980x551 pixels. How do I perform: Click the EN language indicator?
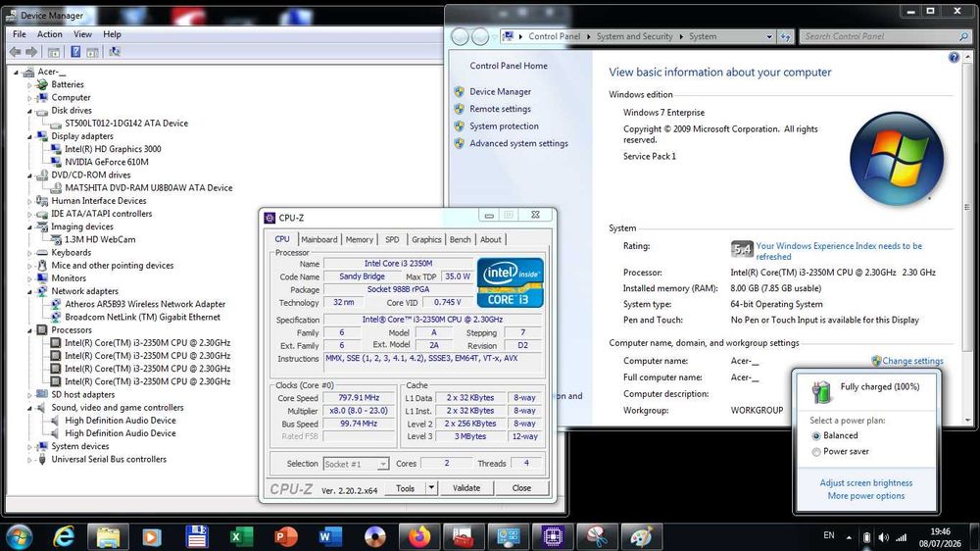pyautogui.click(x=829, y=535)
